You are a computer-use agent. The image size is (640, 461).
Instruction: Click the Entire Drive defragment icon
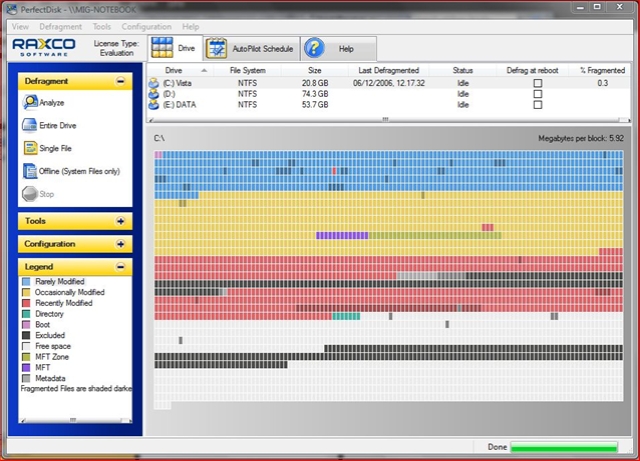click(x=29, y=125)
